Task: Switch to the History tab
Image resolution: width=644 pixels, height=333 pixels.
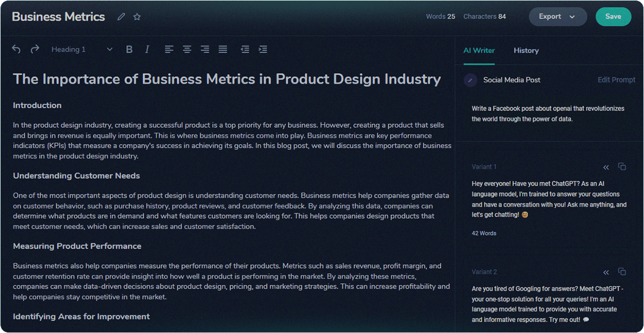Action: pos(526,50)
